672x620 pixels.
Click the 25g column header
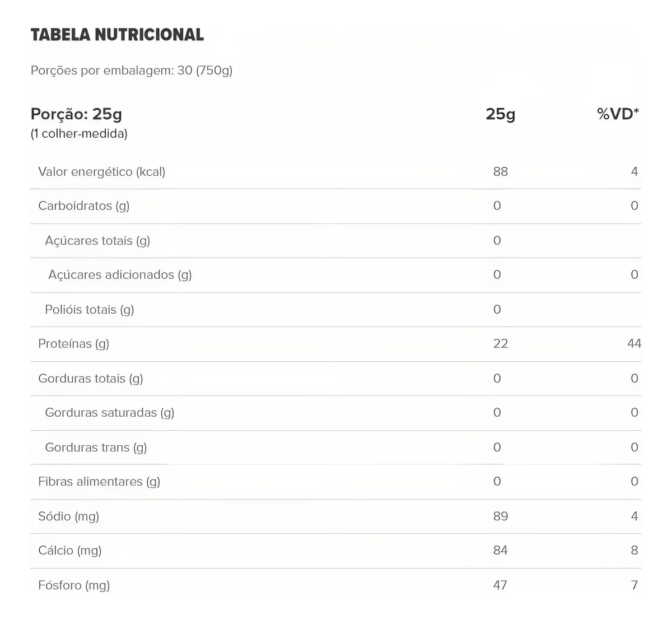coord(500,114)
